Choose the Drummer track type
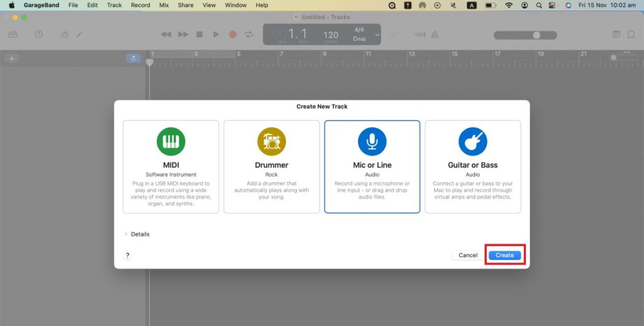Viewport: 644px width, 326px height. click(272, 166)
